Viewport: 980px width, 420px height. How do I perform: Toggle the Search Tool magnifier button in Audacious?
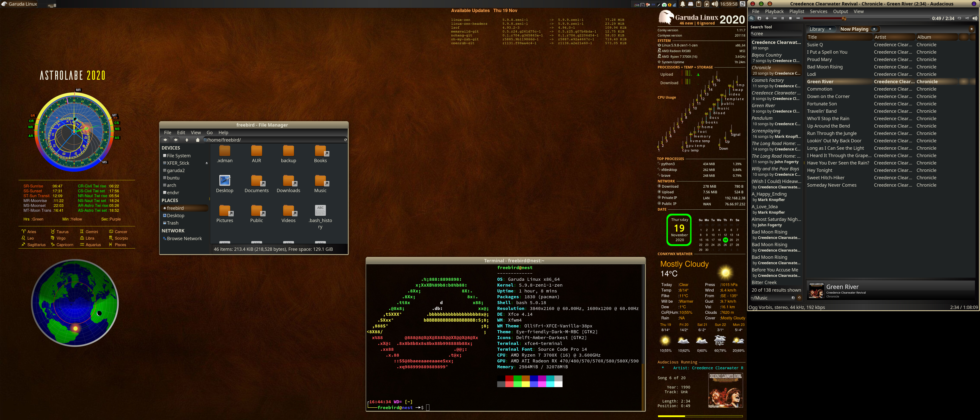pyautogui.click(x=751, y=18)
